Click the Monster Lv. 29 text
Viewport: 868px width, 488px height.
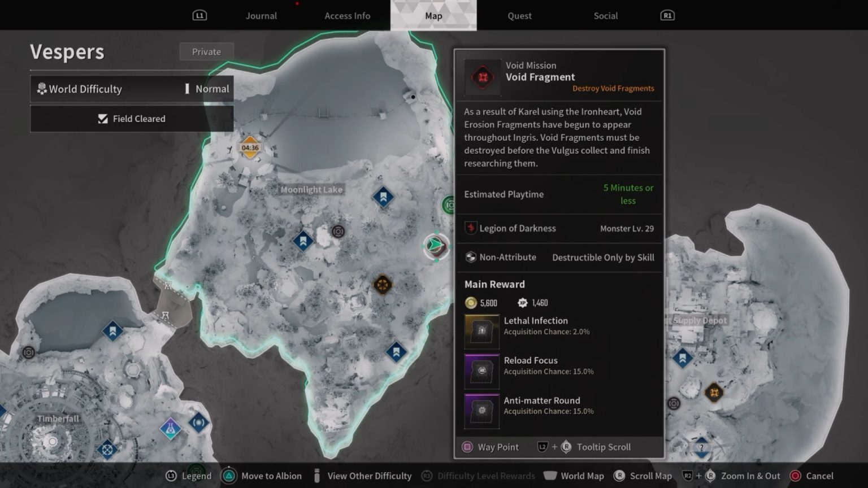tap(627, 229)
